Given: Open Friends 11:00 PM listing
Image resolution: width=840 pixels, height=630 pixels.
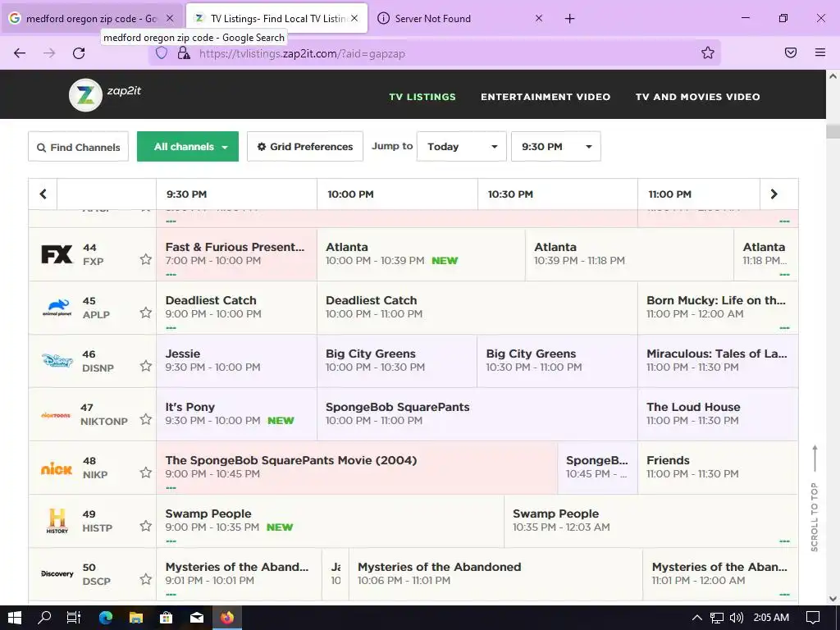Looking at the screenshot, I should point(718,467).
